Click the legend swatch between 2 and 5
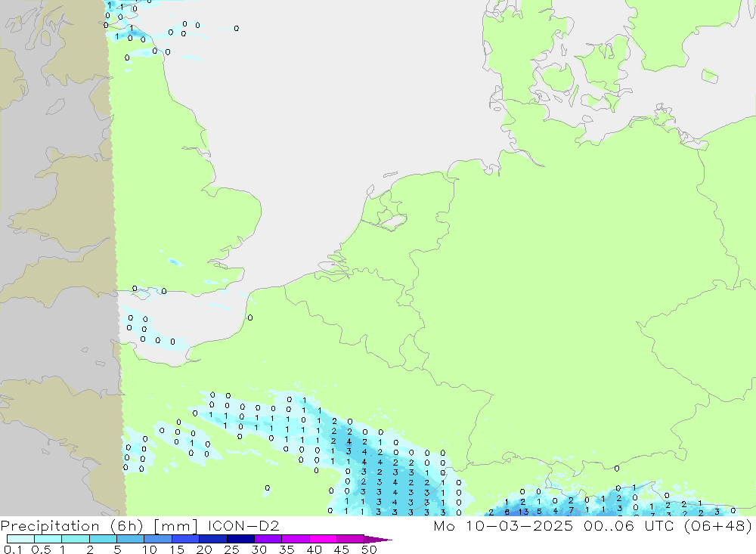This screenshot has height=554, width=756. [103, 539]
